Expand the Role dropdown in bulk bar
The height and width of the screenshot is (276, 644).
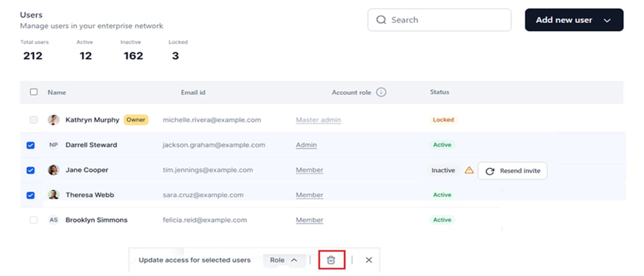[x=284, y=260]
